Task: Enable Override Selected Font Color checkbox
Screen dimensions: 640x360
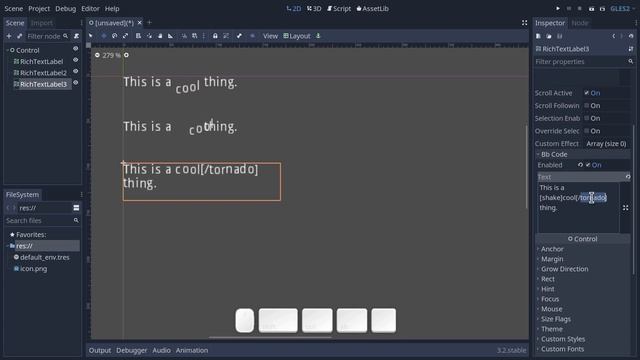Action: [x=587, y=131]
